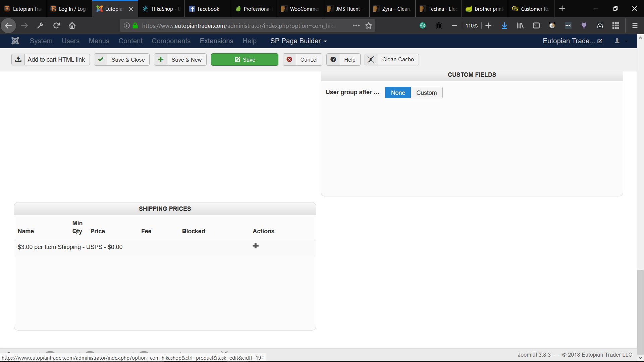This screenshot has width=644, height=362.
Task: Expand the SP Page Builder dropdown
Action: coord(299,41)
